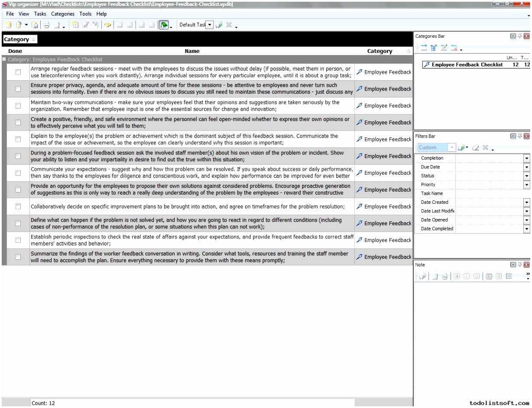The image size is (532, 408).
Task: Check Done for 'Explain to the employee(s)' task
Action: (18, 139)
